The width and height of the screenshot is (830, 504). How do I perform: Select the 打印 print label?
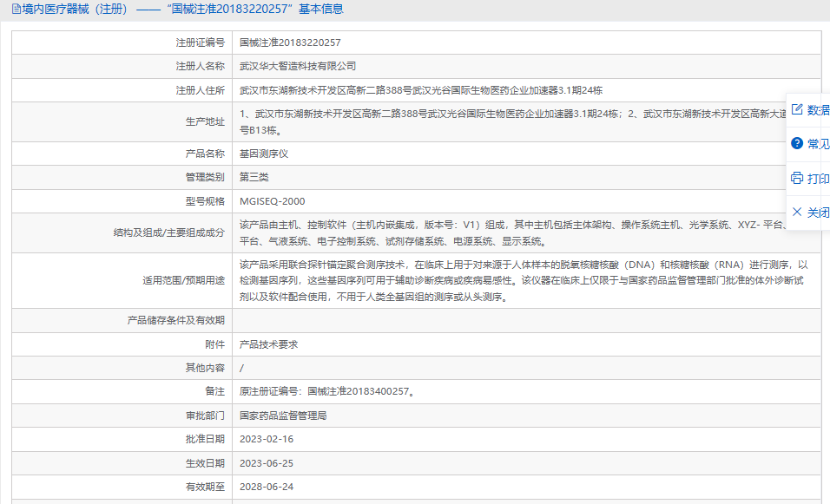[x=819, y=179]
